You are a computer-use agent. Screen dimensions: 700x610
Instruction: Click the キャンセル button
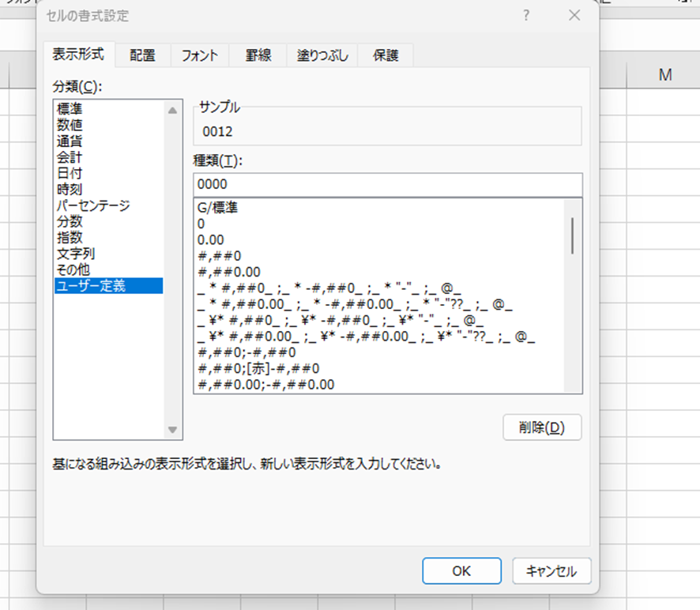551,570
